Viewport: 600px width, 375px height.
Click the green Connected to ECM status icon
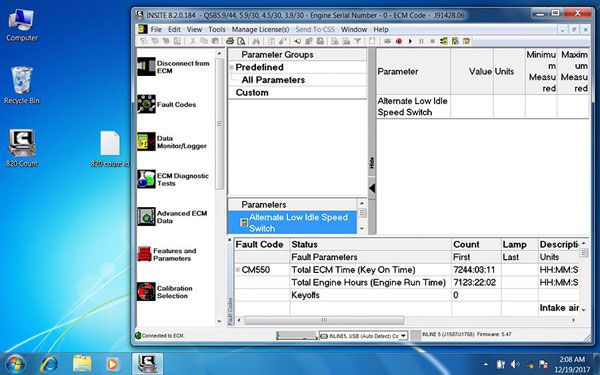[x=138, y=336]
